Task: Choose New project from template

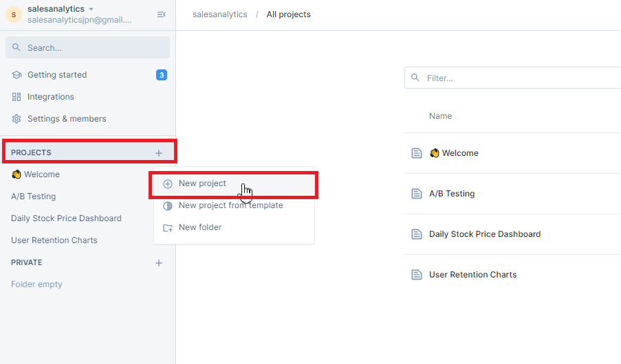Action: [230, 205]
